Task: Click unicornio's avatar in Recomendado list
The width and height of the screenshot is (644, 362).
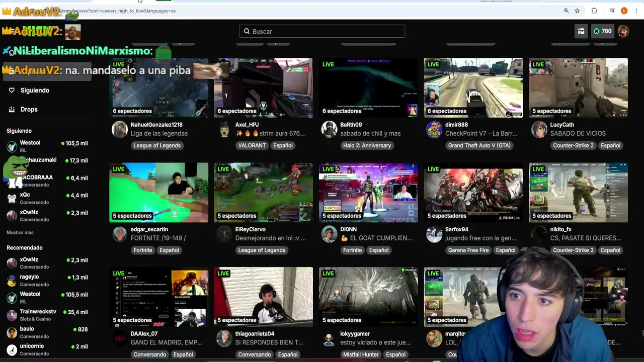Action: 12,349
